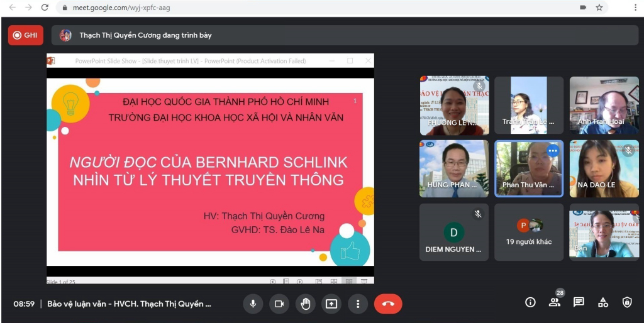644x323 pixels.
Task: Click the browser address bar URL
Action: coord(121,8)
